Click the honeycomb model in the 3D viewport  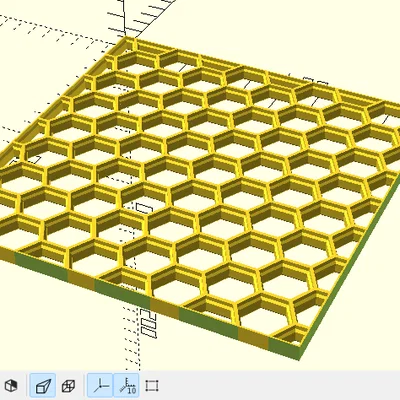(x=200, y=197)
